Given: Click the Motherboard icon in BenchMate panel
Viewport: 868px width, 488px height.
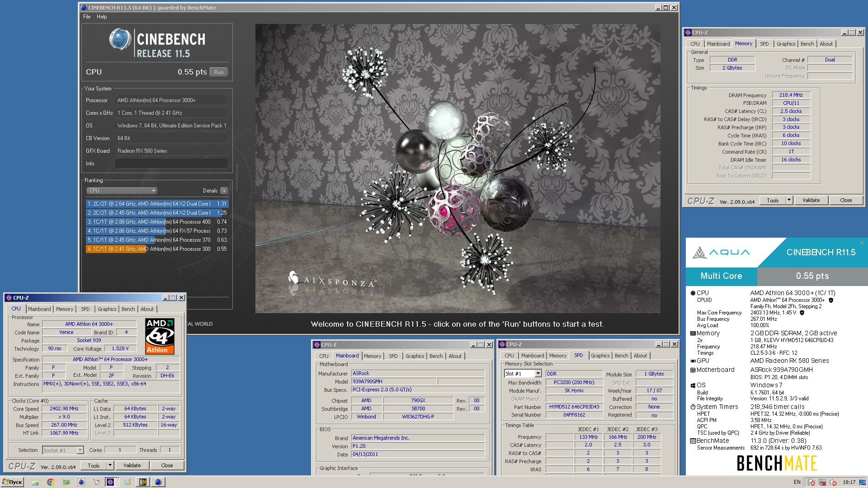Looking at the screenshot, I should [693, 370].
